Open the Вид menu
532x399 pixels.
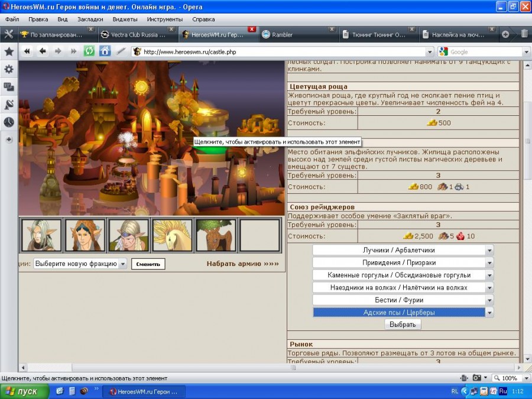coord(63,20)
